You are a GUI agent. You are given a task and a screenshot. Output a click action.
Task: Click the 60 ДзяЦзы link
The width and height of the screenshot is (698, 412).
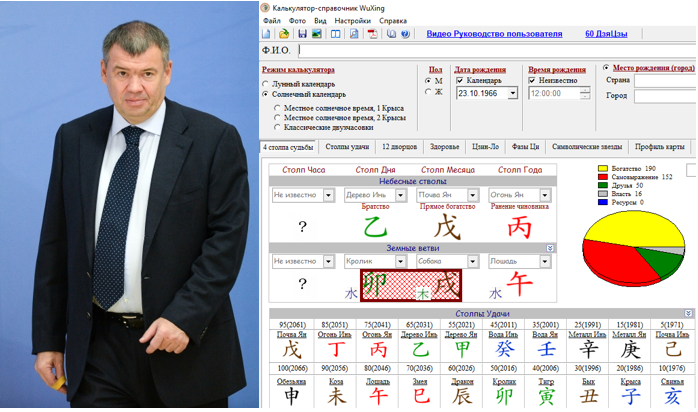(604, 34)
